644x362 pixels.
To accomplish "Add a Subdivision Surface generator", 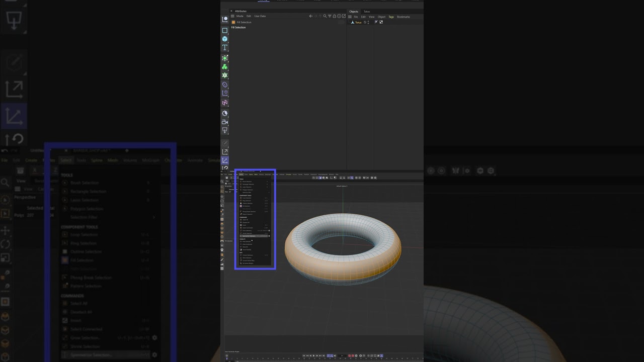I will [x=225, y=58].
